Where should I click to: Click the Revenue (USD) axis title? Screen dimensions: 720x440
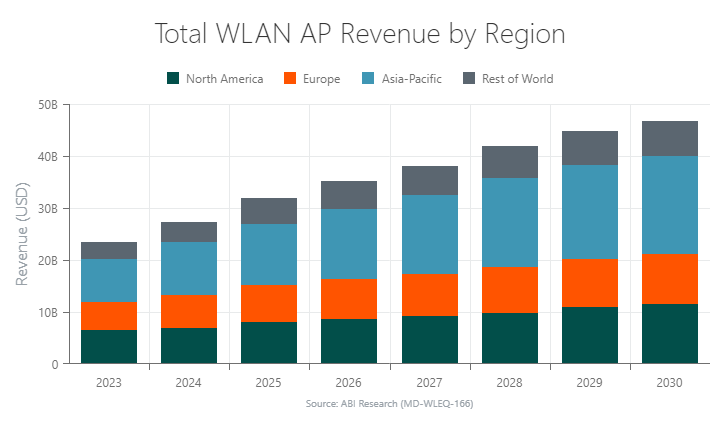coord(22,234)
